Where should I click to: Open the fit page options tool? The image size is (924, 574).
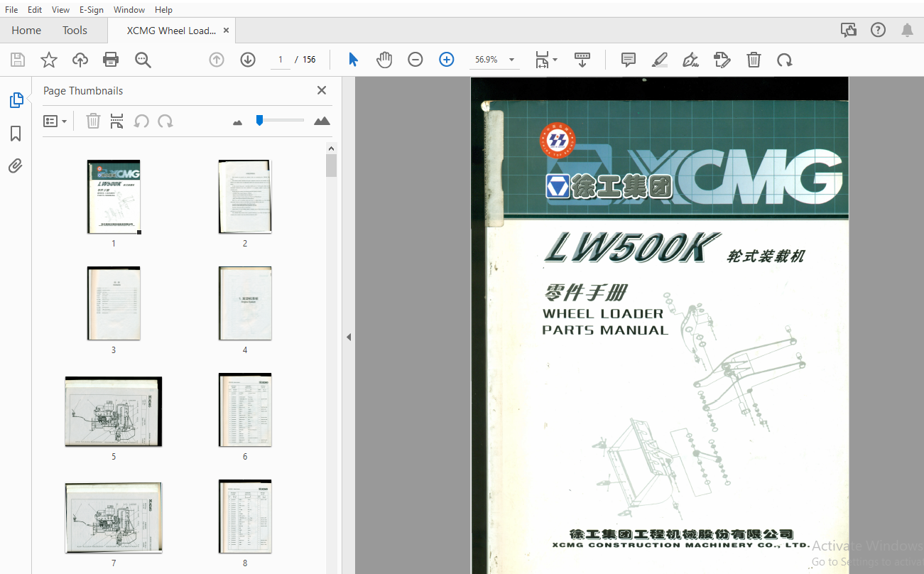click(x=545, y=60)
